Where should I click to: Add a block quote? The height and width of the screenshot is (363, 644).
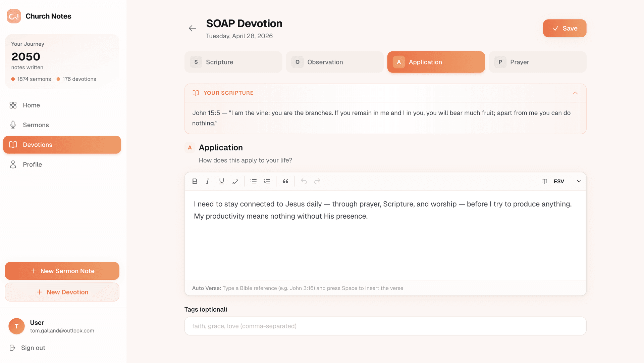(x=285, y=181)
